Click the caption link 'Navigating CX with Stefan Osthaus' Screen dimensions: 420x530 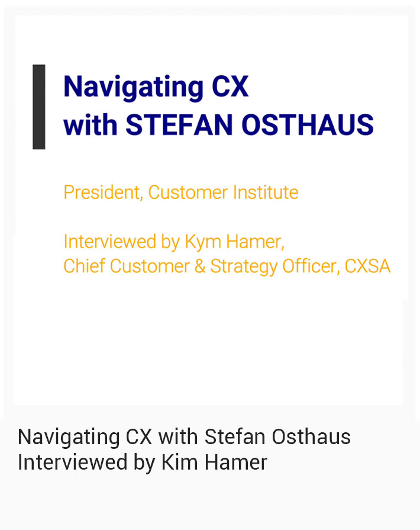[184, 437]
